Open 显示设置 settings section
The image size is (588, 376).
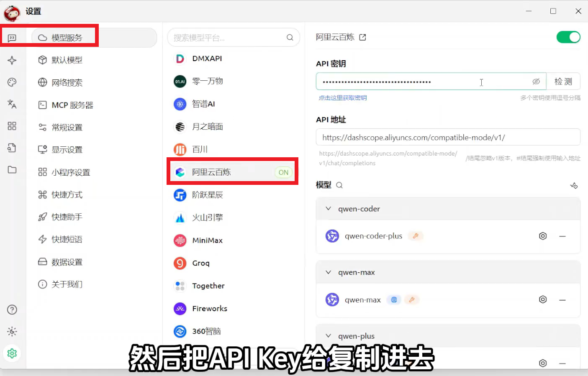pyautogui.click(x=94, y=149)
